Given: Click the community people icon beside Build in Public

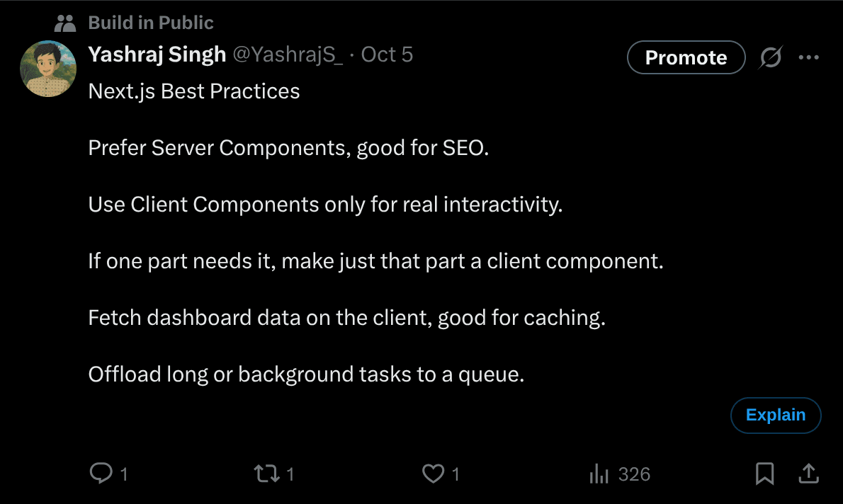Looking at the screenshot, I should 65,23.
